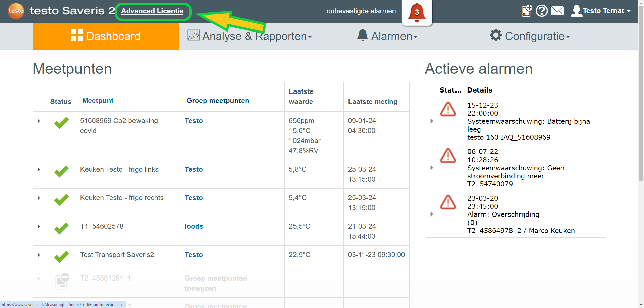Open Testo group link for frigo links row

194,169
